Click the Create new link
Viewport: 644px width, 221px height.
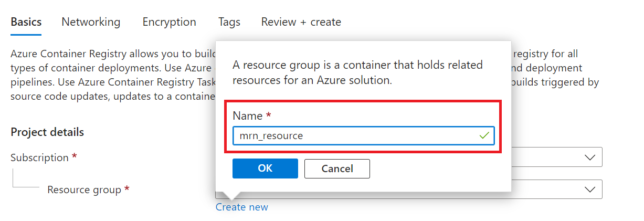click(x=241, y=207)
